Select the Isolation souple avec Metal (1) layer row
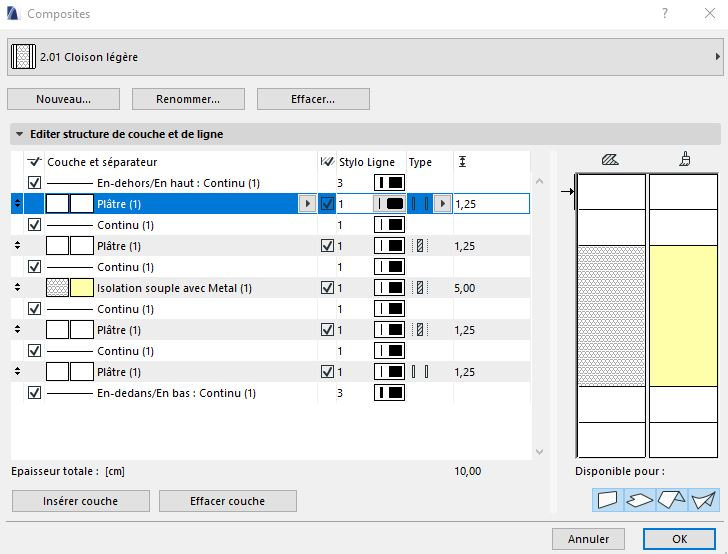728x554 pixels. point(270,288)
